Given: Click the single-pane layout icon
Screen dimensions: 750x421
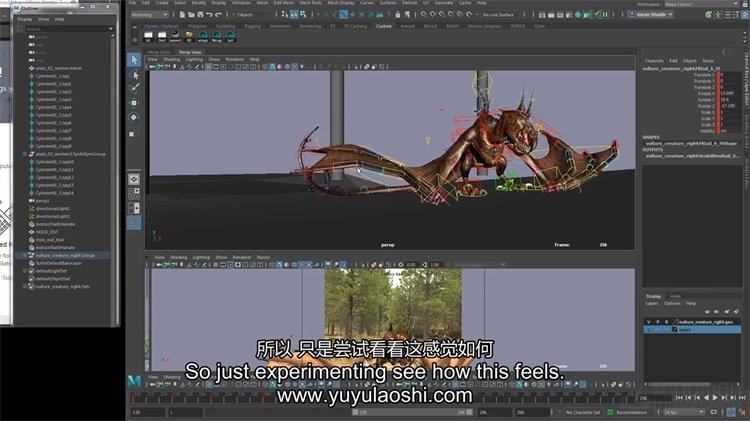Looking at the screenshot, I should tap(134, 179).
